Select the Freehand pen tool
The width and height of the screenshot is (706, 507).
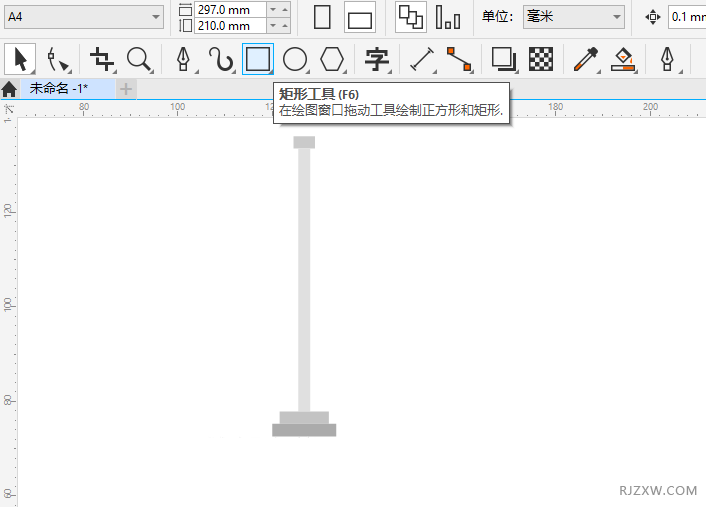[x=184, y=59]
